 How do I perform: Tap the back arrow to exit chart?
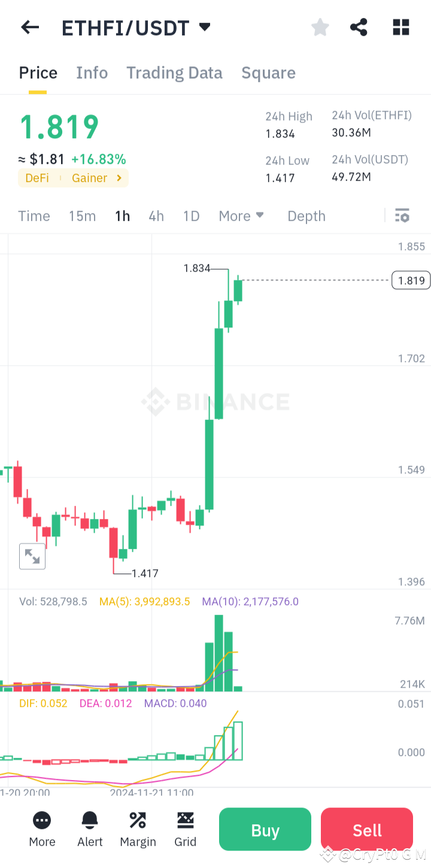(29, 27)
